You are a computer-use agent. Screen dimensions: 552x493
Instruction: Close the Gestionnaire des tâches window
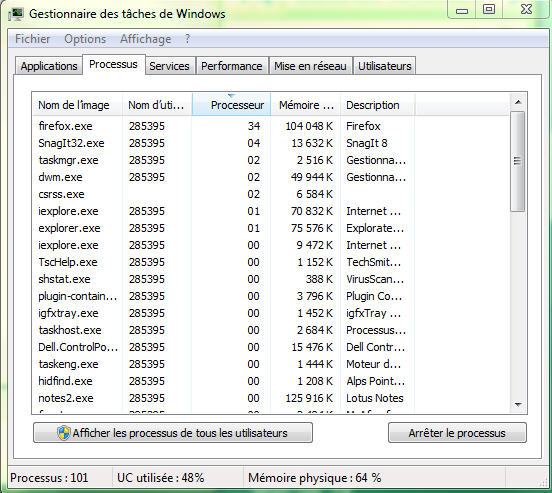pyautogui.click(x=526, y=9)
